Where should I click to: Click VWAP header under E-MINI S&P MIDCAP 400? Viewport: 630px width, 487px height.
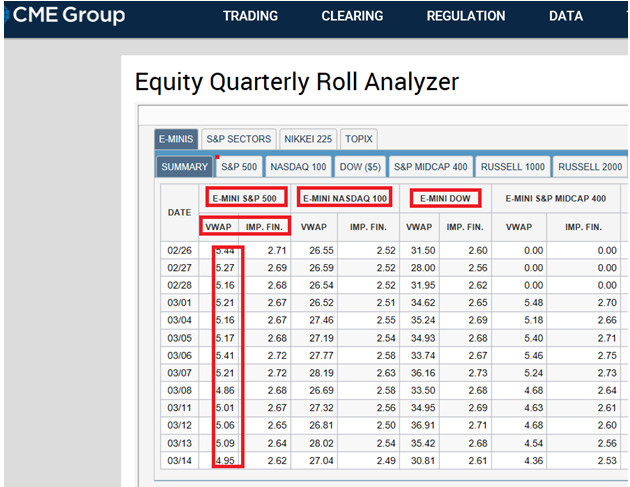click(519, 227)
